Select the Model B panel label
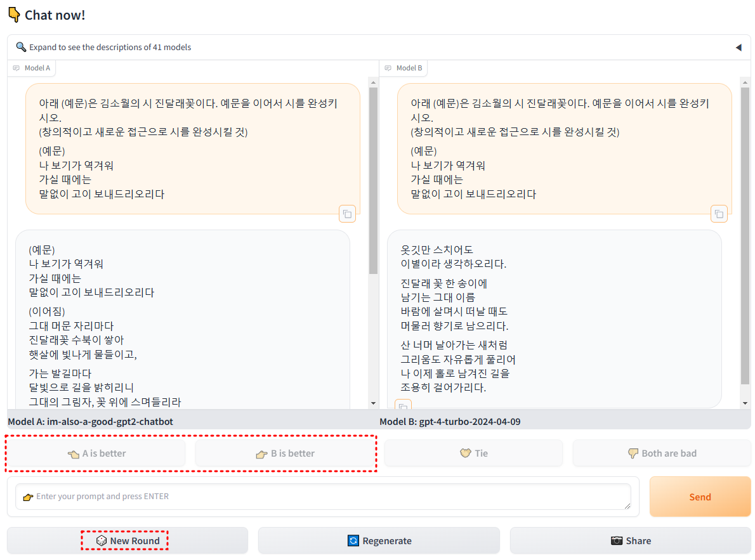This screenshot has height=560, width=755. (x=404, y=68)
